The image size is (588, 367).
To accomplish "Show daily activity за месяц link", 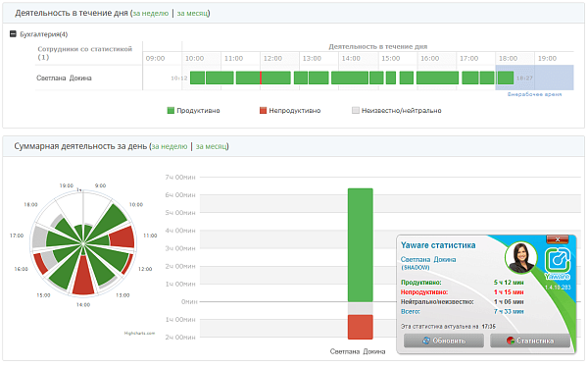I will tap(192, 13).
